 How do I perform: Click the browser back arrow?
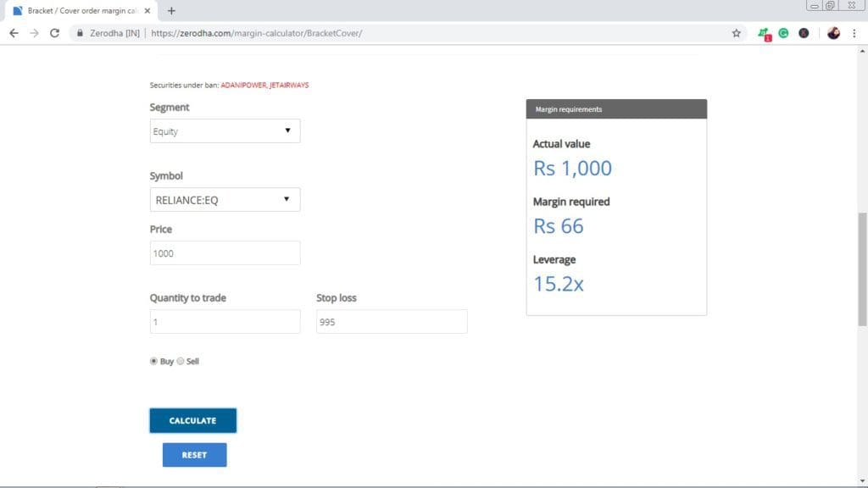click(x=14, y=32)
